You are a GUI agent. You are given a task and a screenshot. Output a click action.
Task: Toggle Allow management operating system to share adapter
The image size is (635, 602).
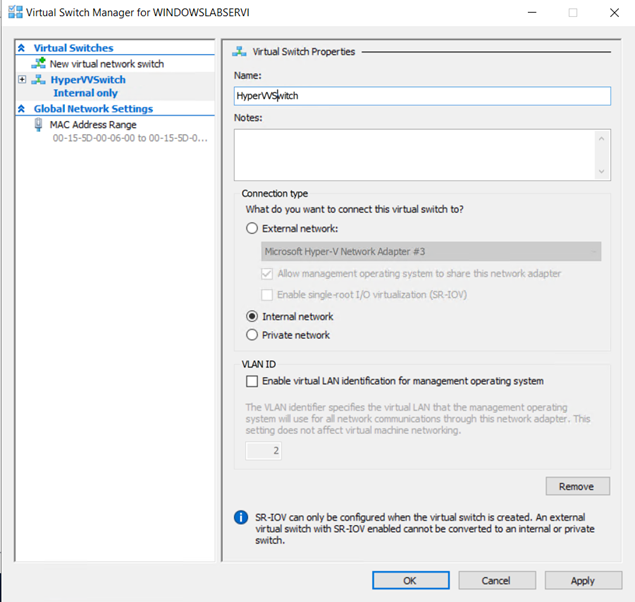[x=267, y=274]
